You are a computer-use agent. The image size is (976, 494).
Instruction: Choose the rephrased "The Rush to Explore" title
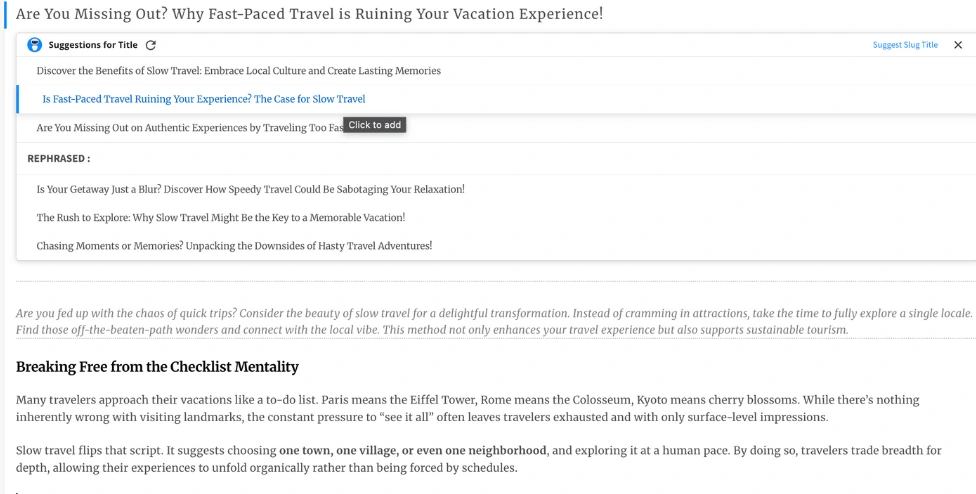coord(220,218)
